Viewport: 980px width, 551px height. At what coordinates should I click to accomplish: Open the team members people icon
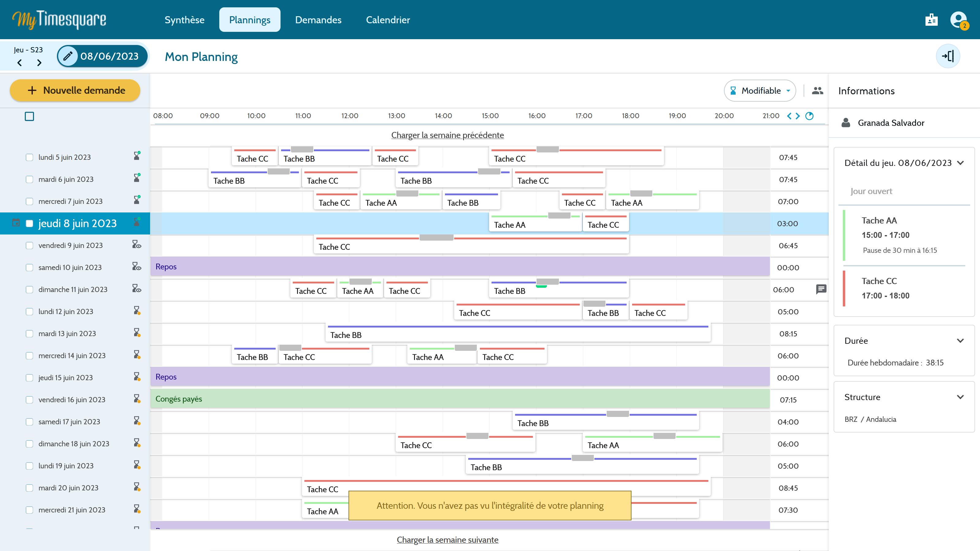[x=817, y=91]
